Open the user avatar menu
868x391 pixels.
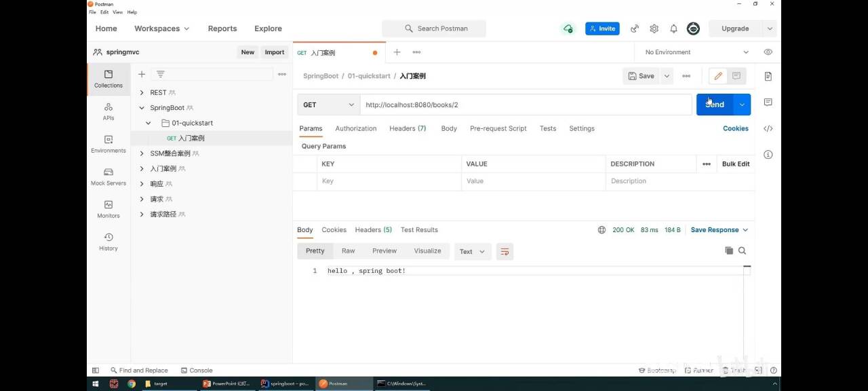point(693,29)
